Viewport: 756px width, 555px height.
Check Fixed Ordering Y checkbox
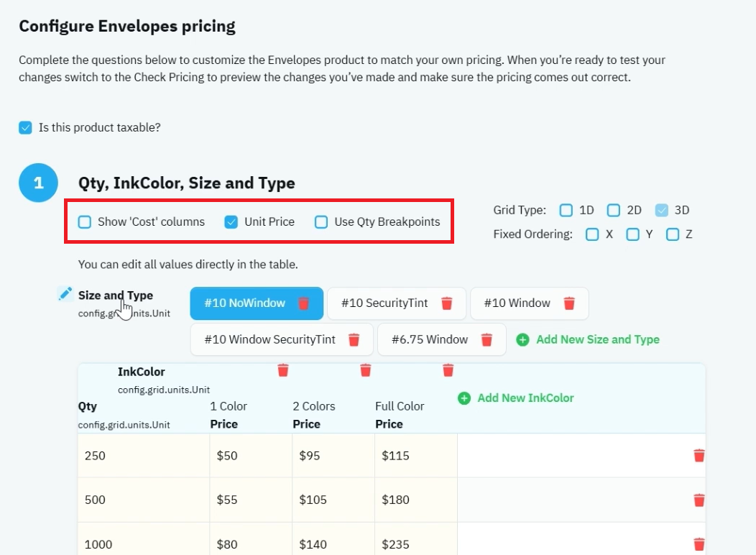pos(632,235)
